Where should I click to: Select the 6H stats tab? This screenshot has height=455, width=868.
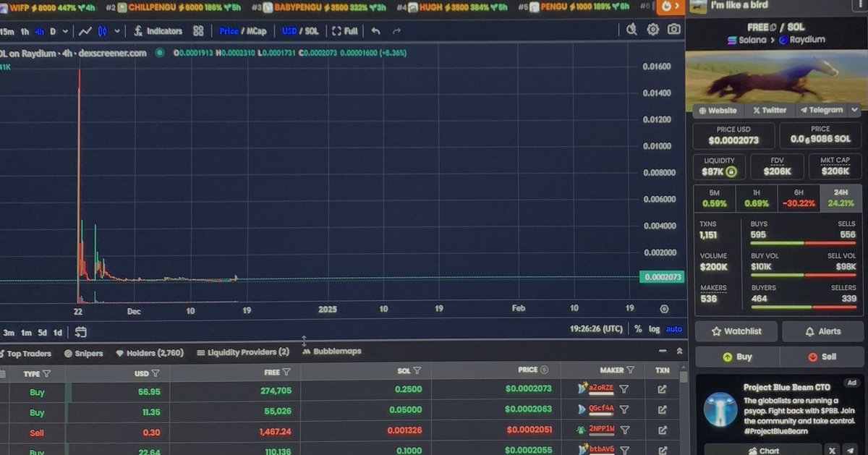(798, 197)
